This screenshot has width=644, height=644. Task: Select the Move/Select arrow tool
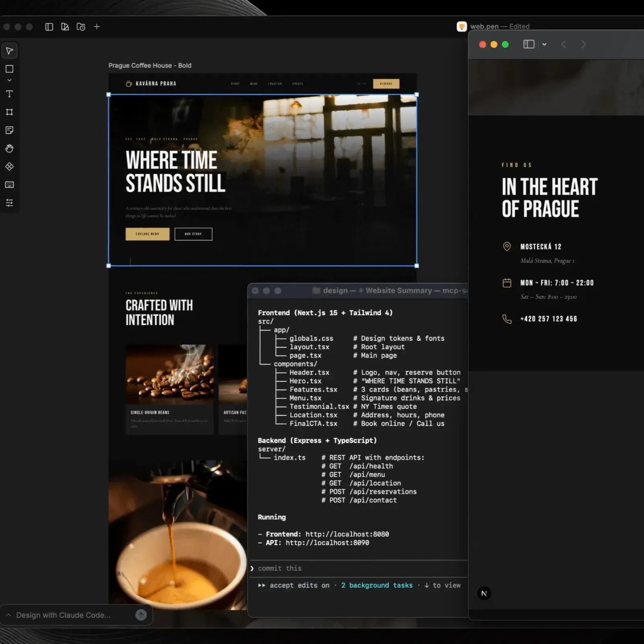click(10, 51)
